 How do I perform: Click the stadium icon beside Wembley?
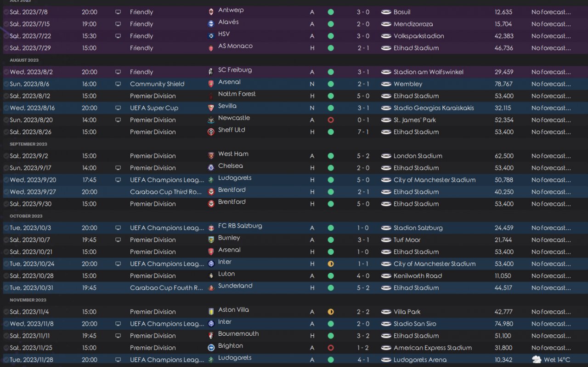tap(386, 84)
